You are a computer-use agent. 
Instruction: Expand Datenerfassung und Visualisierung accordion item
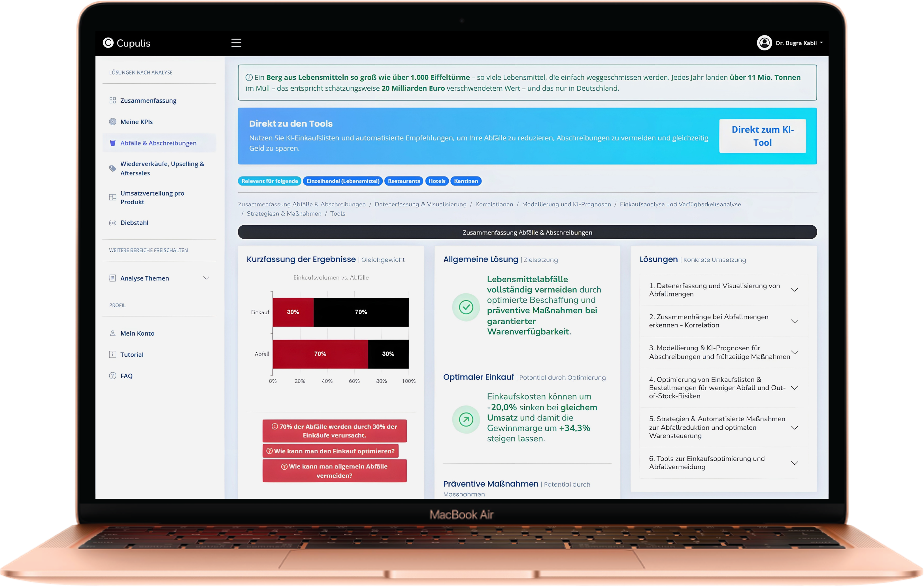pos(794,290)
